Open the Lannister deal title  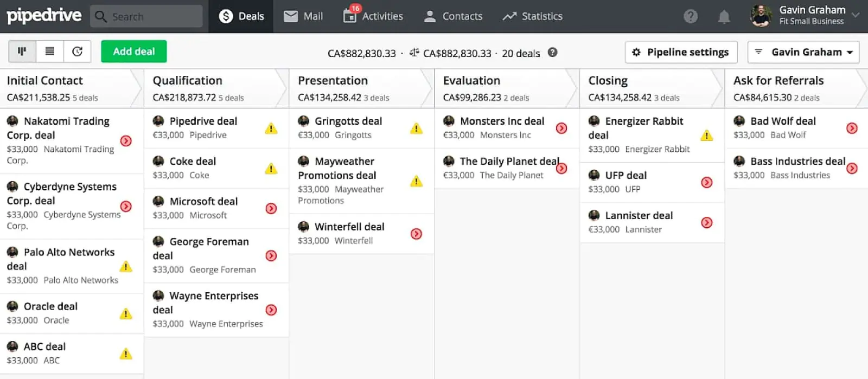click(639, 216)
